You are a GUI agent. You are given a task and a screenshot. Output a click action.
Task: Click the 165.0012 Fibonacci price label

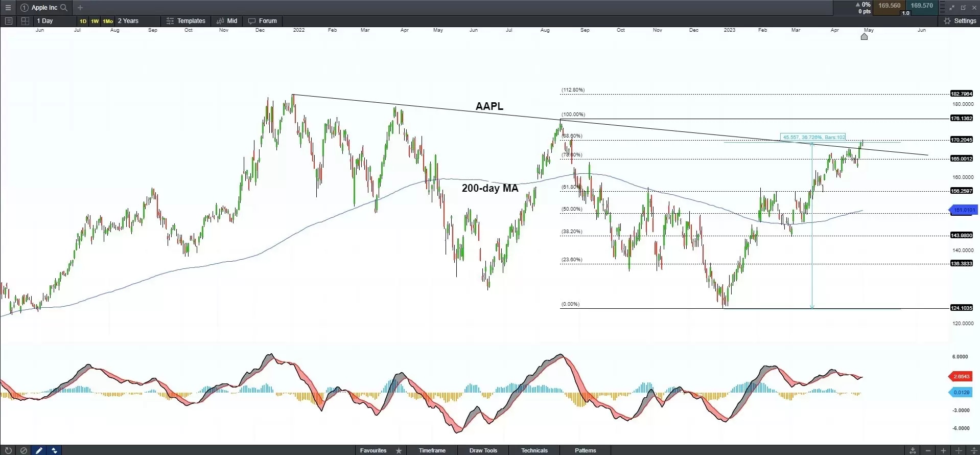961,158
